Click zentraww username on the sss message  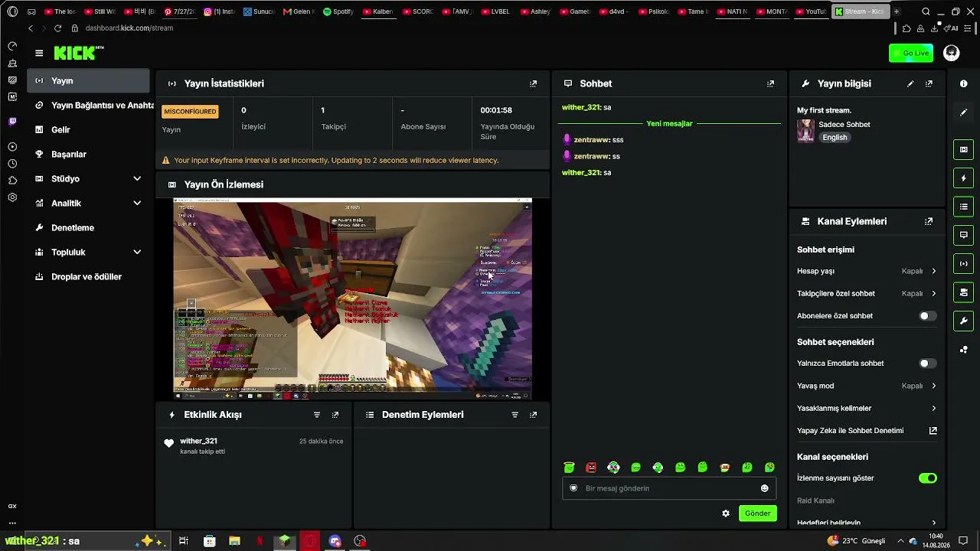tap(592, 140)
